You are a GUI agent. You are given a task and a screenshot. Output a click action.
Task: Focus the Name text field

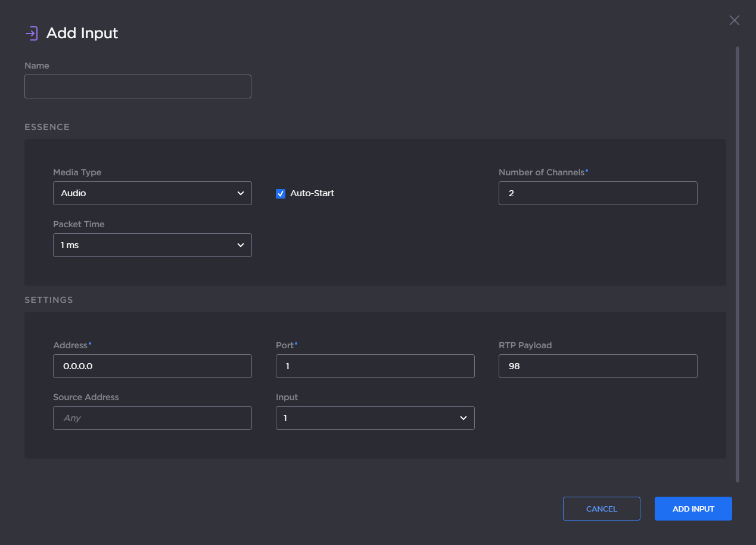138,86
